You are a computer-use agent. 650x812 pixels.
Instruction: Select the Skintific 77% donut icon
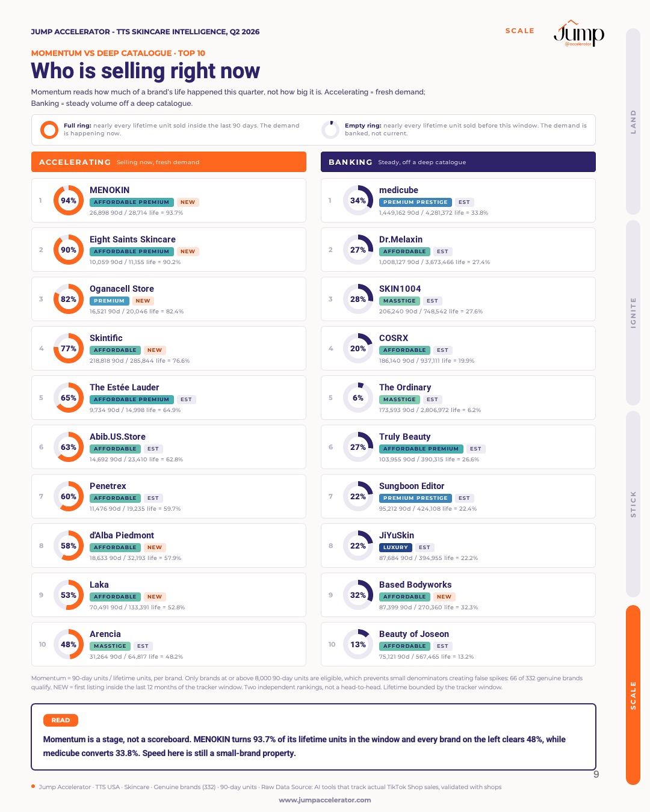[x=69, y=348]
